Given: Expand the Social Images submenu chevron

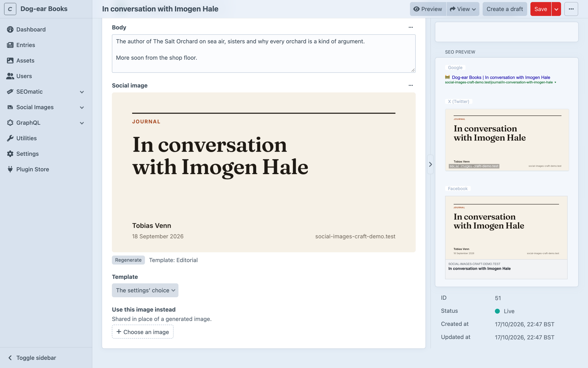Looking at the screenshot, I should [82, 108].
